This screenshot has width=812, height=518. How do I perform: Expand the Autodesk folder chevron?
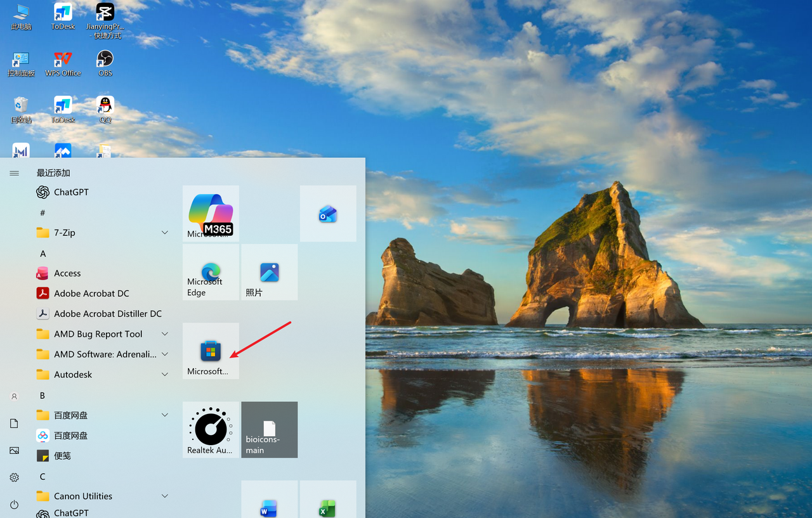coord(165,375)
